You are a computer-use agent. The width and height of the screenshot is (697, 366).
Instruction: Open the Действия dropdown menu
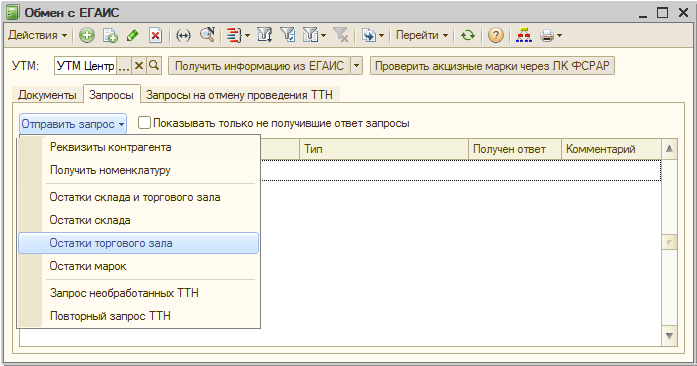[37, 35]
